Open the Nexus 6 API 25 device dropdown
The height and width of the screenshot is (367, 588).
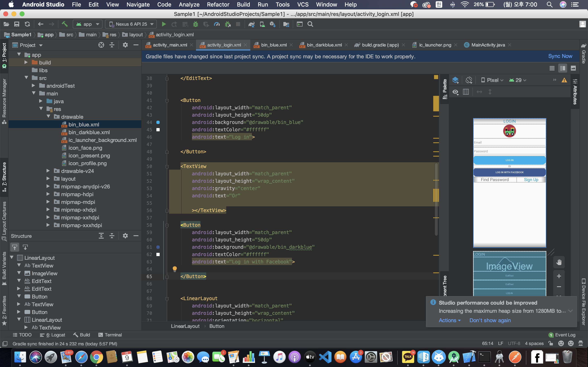pos(131,24)
